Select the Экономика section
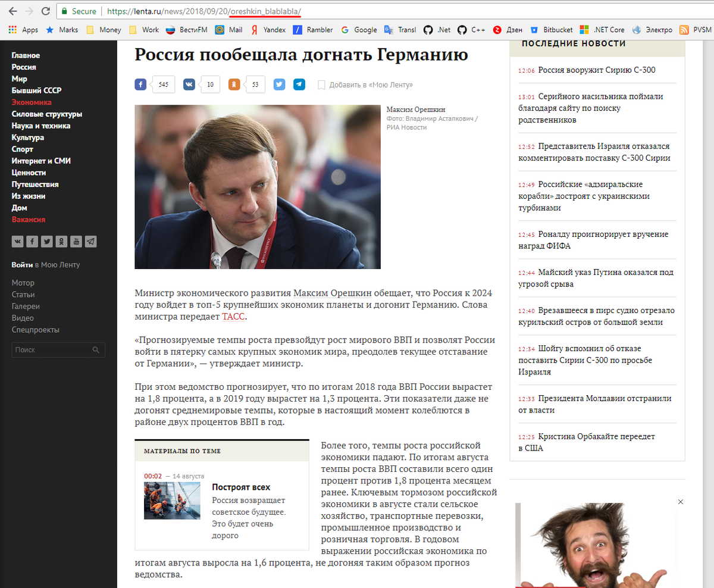This screenshot has height=588, width=714. 32,102
